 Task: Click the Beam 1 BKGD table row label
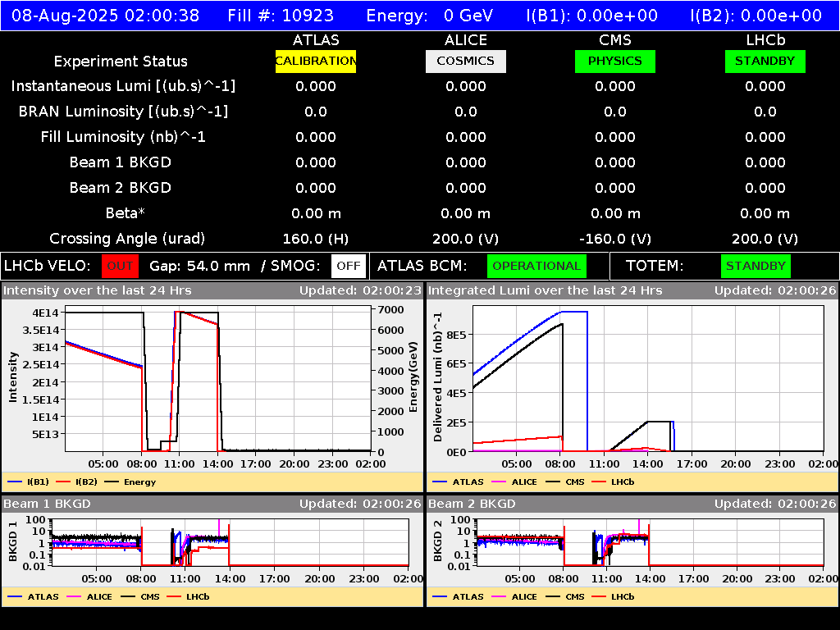pos(121,162)
